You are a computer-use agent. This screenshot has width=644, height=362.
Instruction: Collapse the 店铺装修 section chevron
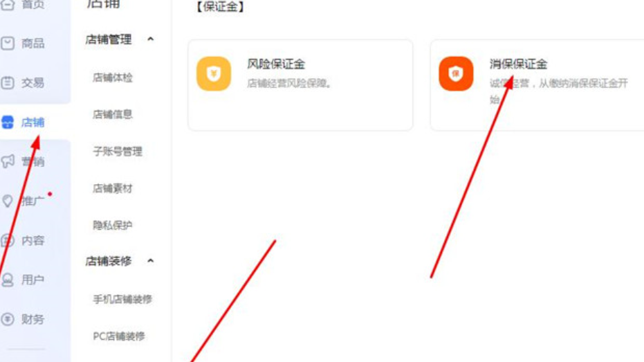click(150, 261)
